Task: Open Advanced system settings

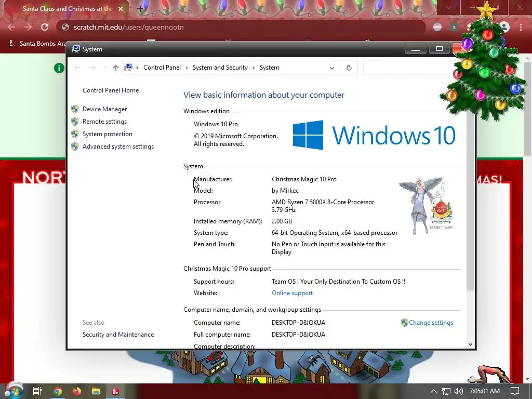Action: [x=118, y=147]
